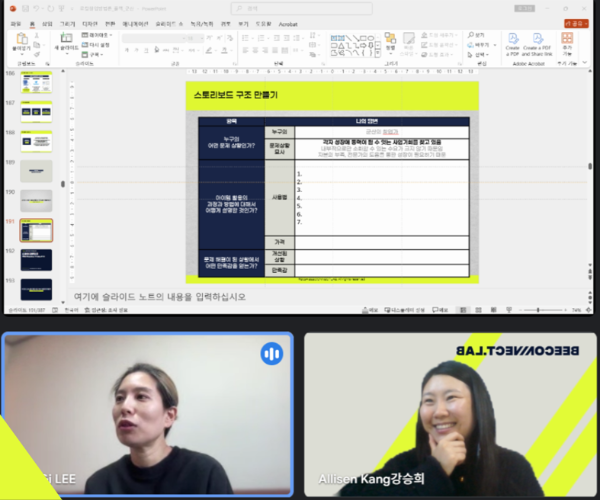Open the Draw ribbon tab
Image resolution: width=600 pixels, height=500 pixels.
pyautogui.click(x=67, y=24)
